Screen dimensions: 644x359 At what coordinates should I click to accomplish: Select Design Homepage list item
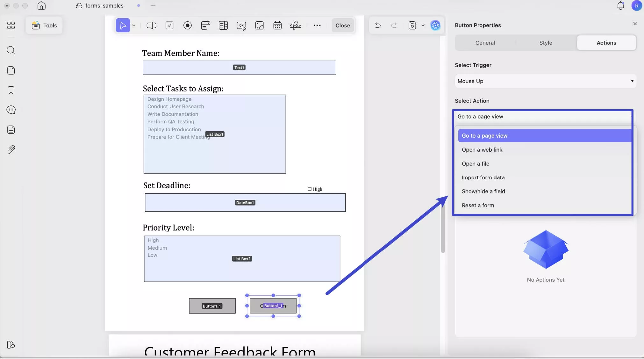pyautogui.click(x=169, y=99)
